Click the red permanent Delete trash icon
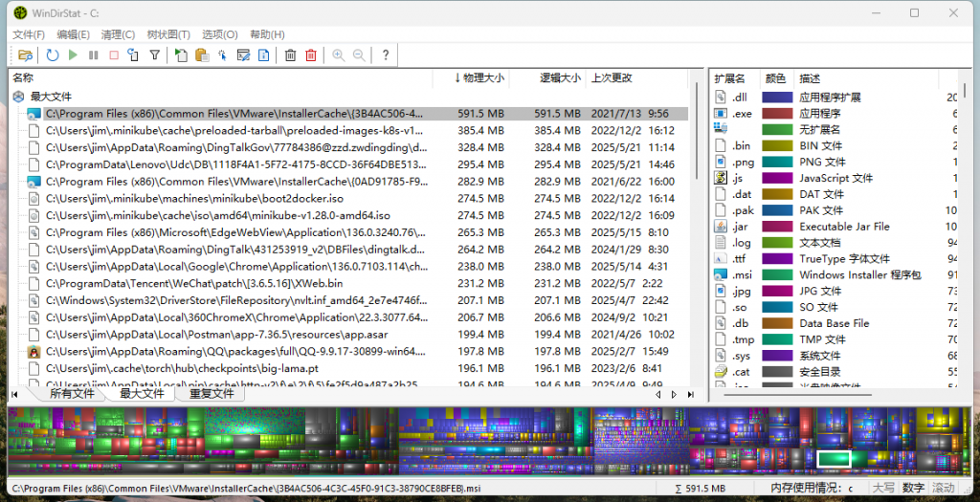 (311, 55)
